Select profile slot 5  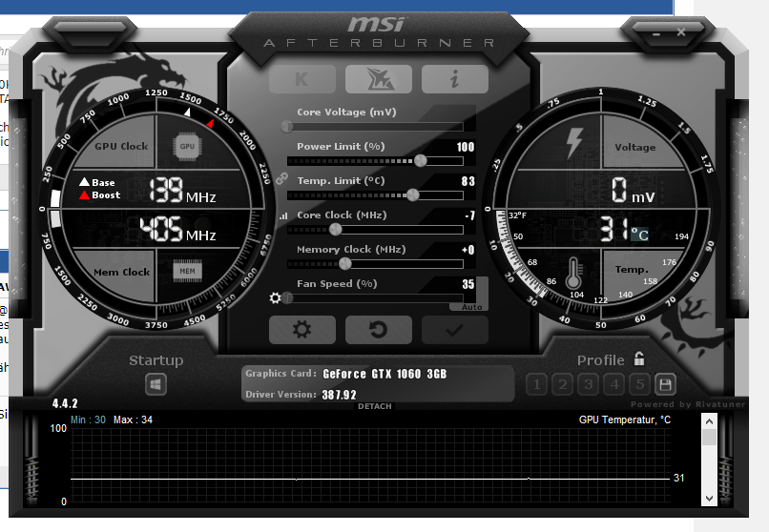coord(640,384)
